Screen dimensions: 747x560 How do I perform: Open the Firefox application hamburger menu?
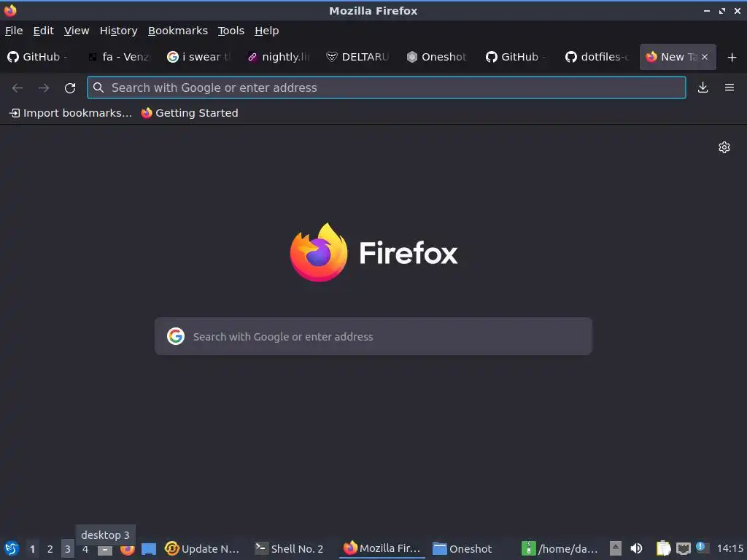tap(729, 87)
